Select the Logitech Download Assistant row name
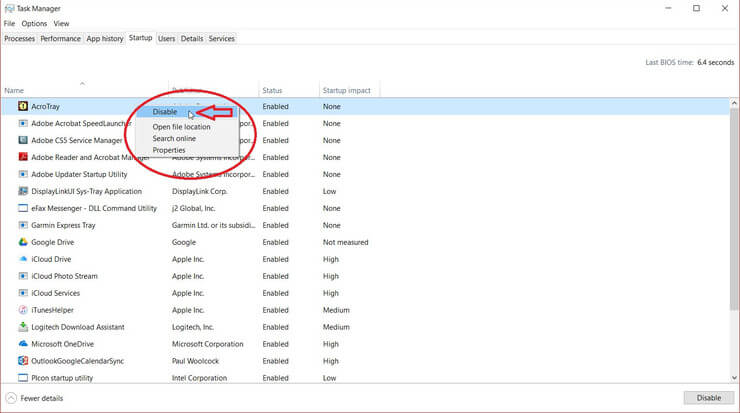740x413 pixels. tap(78, 327)
